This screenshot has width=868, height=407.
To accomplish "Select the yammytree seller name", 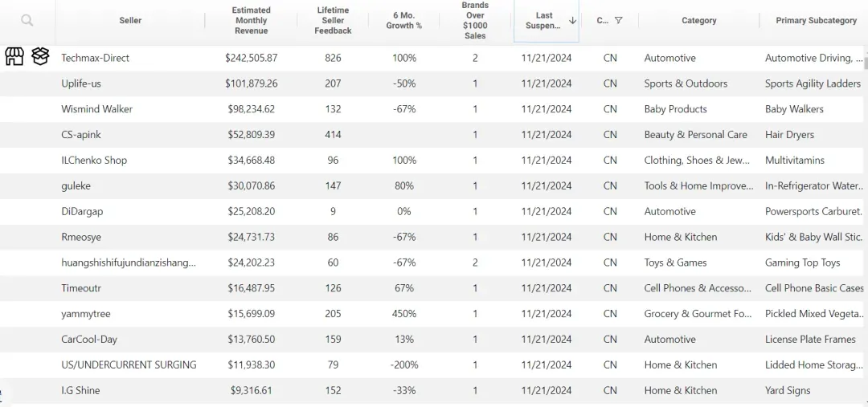I will coord(86,314).
